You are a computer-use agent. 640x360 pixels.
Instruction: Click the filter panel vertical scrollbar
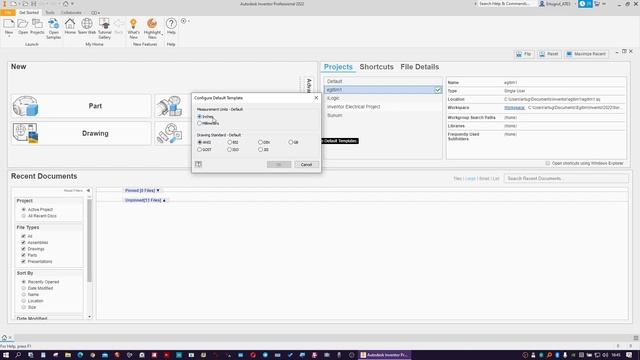(x=89, y=240)
